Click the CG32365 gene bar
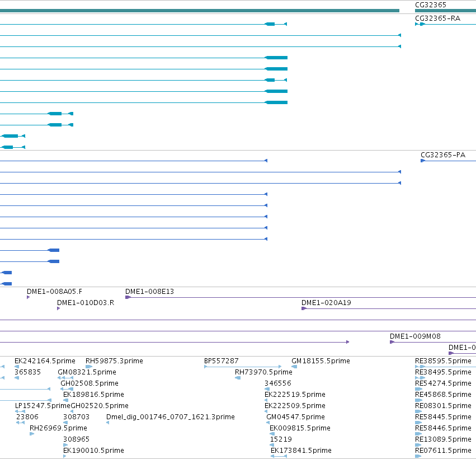Image resolution: width=476 pixels, height=459 pixels. coord(445,11)
